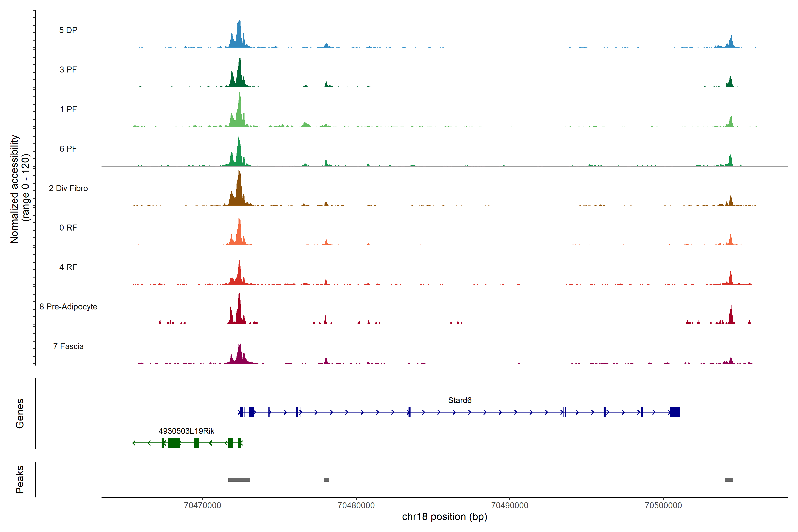798x532 pixels.
Task: Click the small middle gray peak bar
Action: (326, 480)
